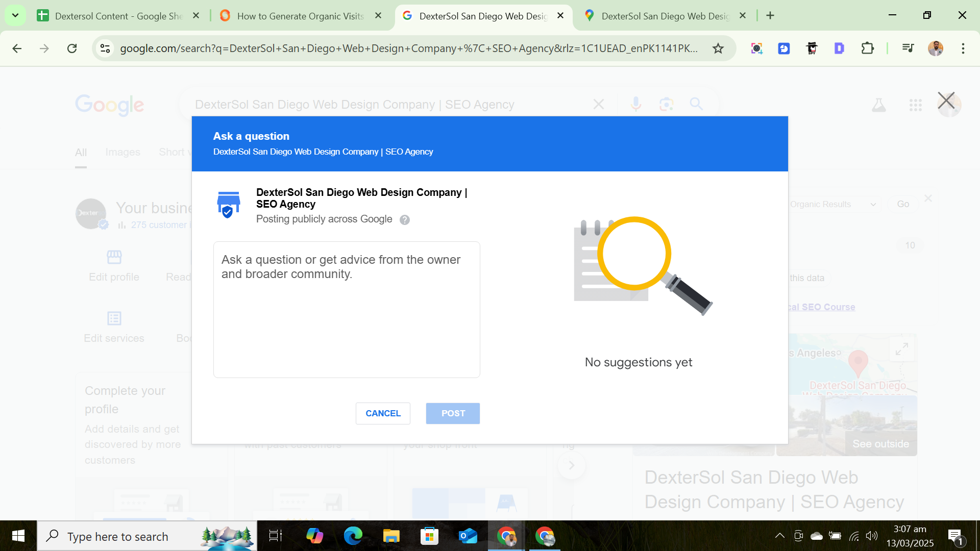Click the POST button
Viewport: 980px width, 551px height.
click(453, 413)
